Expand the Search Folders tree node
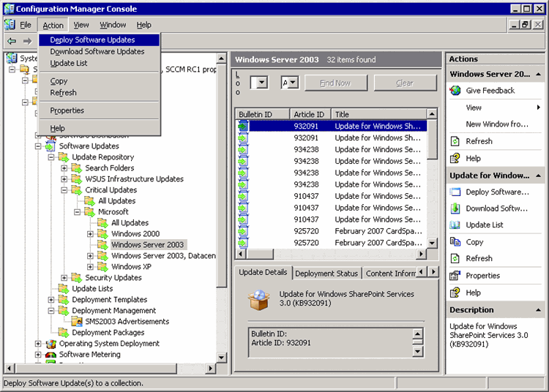Viewport: 549px width, 392px height. tap(64, 168)
